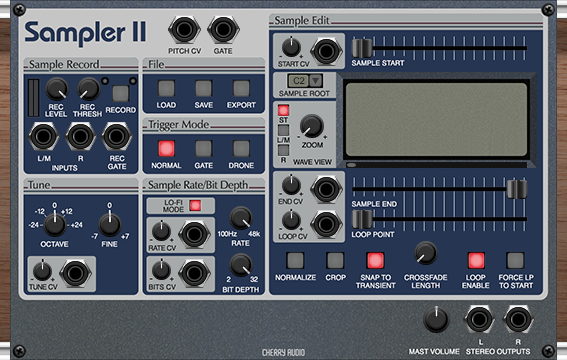Click the LOOP CV jack

[326, 224]
